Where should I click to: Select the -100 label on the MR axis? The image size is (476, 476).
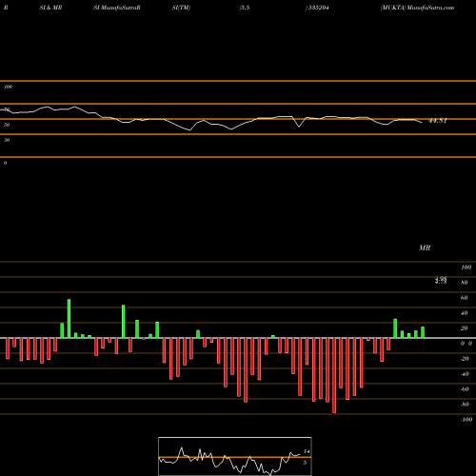[466, 420]
